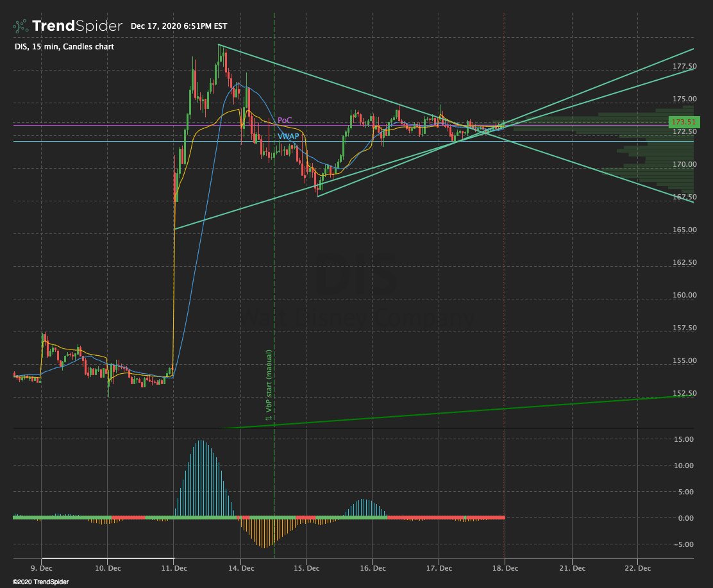The image size is (713, 588).
Task: Click the VbP start (manual) anchor marker
Action: click(269, 398)
